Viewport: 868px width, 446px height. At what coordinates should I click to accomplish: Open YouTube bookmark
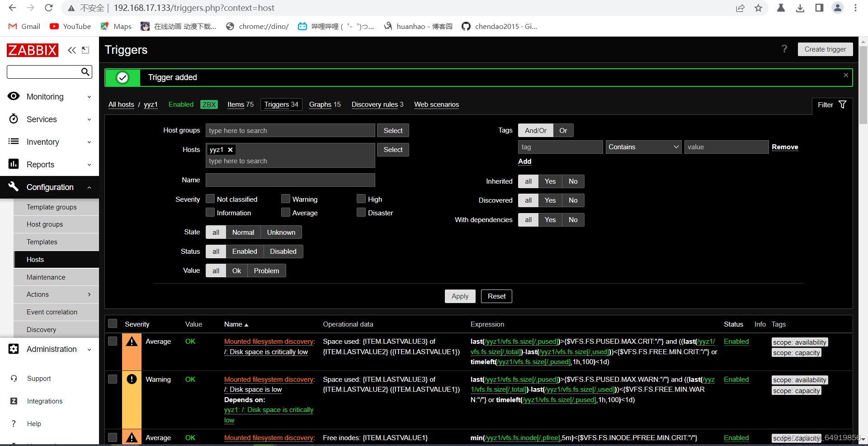pos(71,26)
